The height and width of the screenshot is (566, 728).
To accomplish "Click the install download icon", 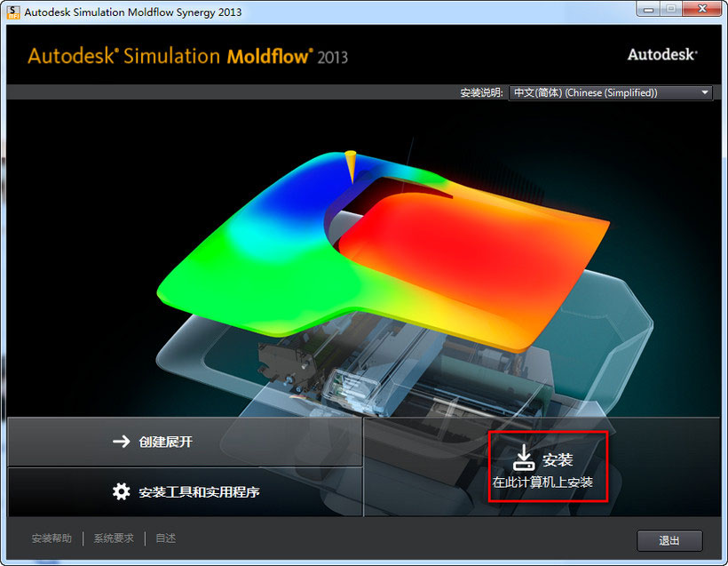I will 524,458.
